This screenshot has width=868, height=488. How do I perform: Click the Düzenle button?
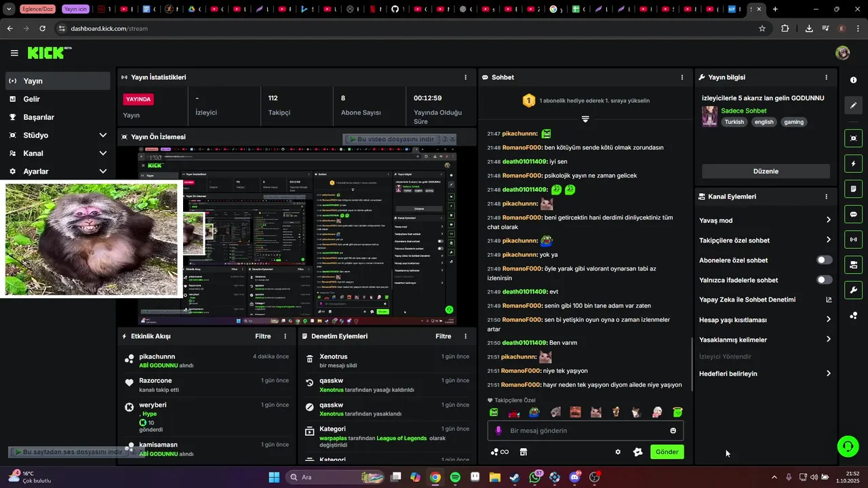click(x=766, y=171)
